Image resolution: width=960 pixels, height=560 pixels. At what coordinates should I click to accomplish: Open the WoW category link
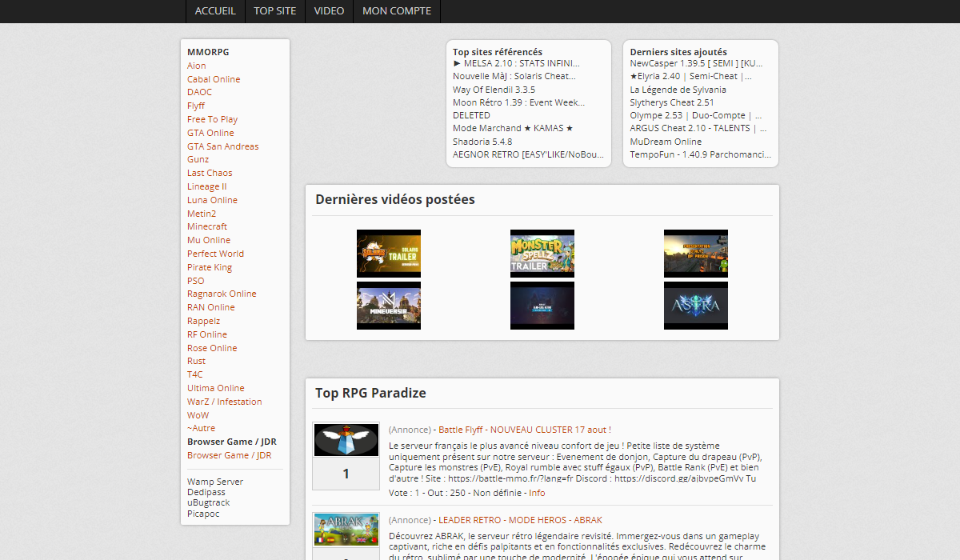tap(198, 414)
